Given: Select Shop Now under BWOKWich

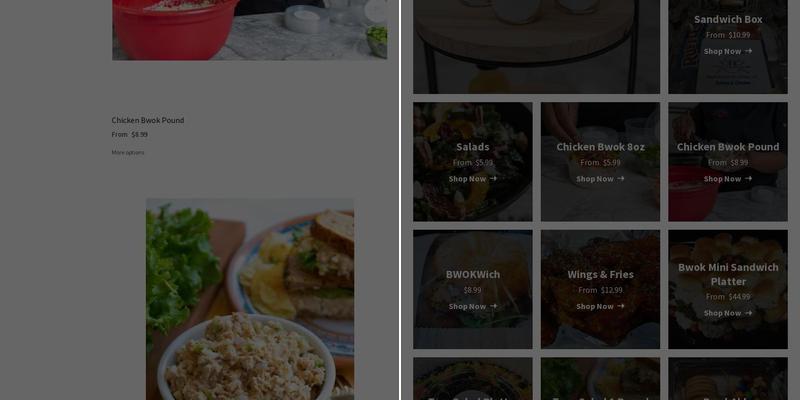Looking at the screenshot, I should point(467,306).
